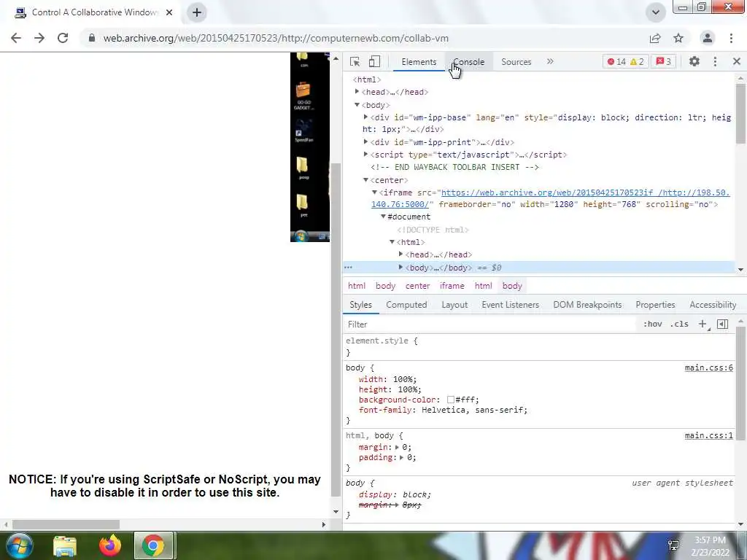Collapse the top-level body element node
The image size is (747, 560).
356,105
